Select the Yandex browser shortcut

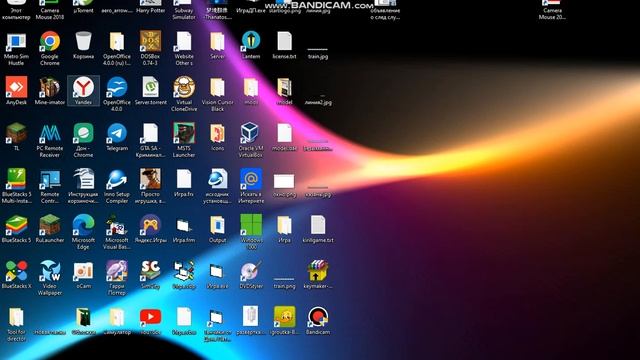click(x=83, y=91)
